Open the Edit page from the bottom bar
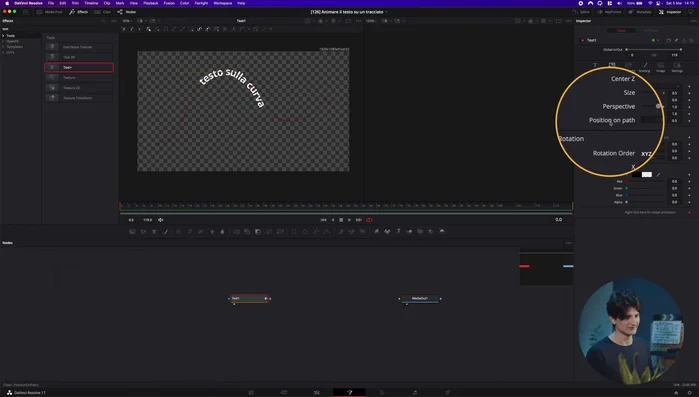Image resolution: width=699 pixels, height=397 pixels. click(317, 393)
